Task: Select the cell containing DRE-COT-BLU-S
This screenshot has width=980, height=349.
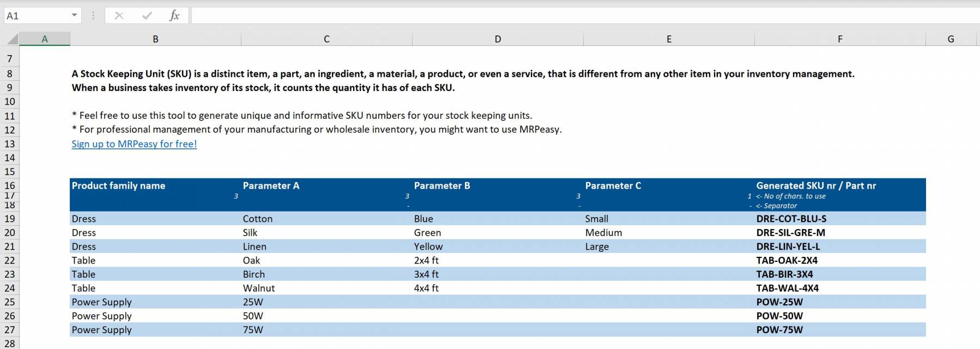Action: click(x=790, y=219)
